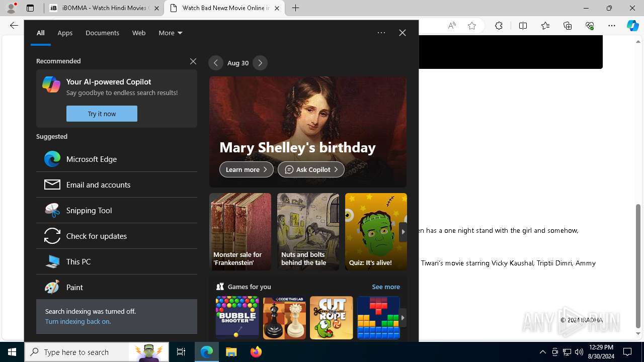Click the page vertical scrollbar thumb

tap(638, 265)
